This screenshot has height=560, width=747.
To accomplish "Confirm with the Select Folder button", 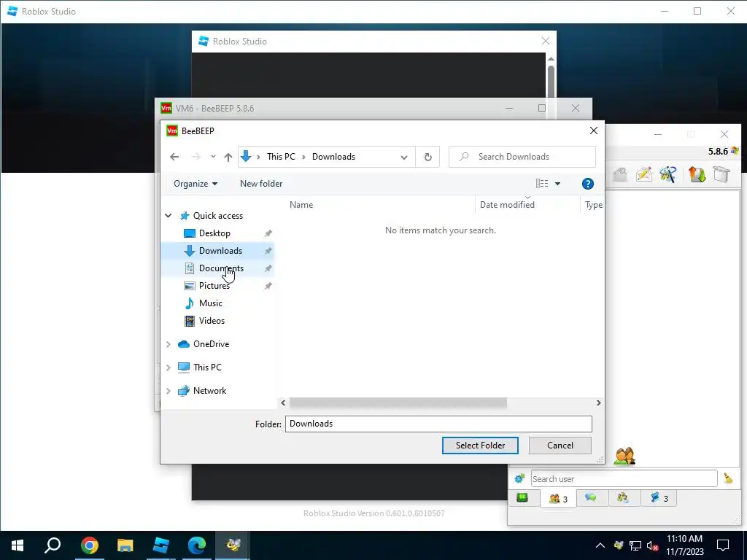I will pos(480,446).
